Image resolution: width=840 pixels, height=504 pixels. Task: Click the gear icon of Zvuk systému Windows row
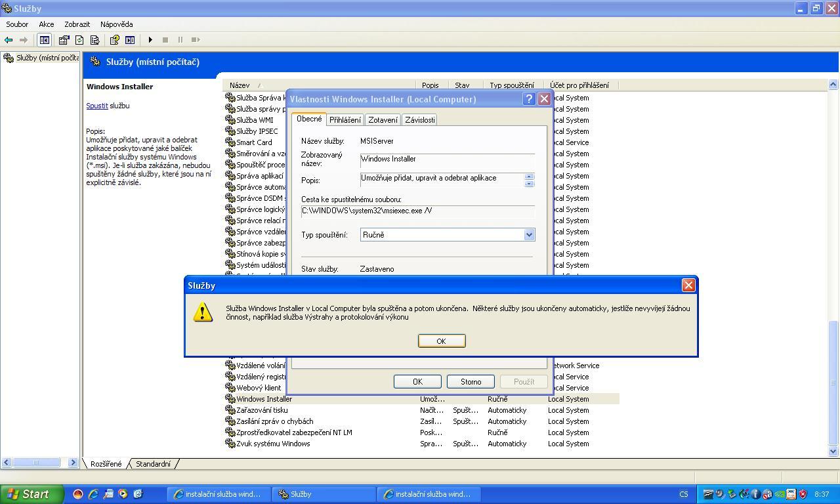click(230, 443)
